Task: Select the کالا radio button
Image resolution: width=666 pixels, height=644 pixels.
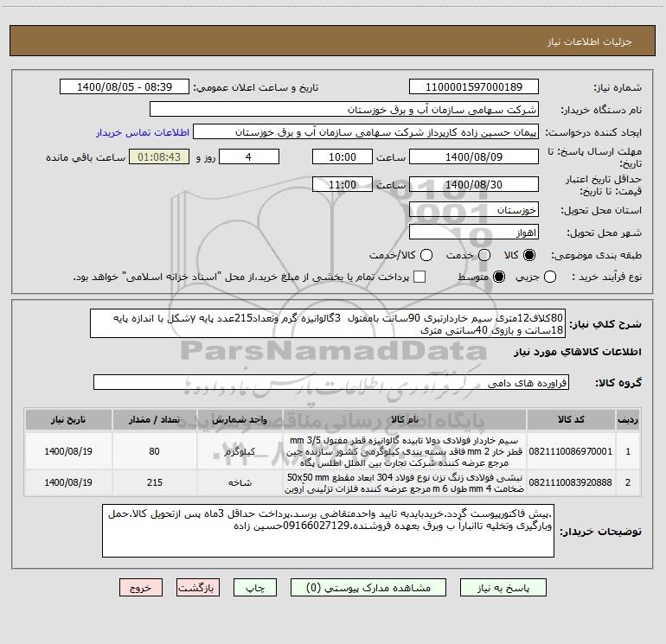Action: [x=529, y=255]
